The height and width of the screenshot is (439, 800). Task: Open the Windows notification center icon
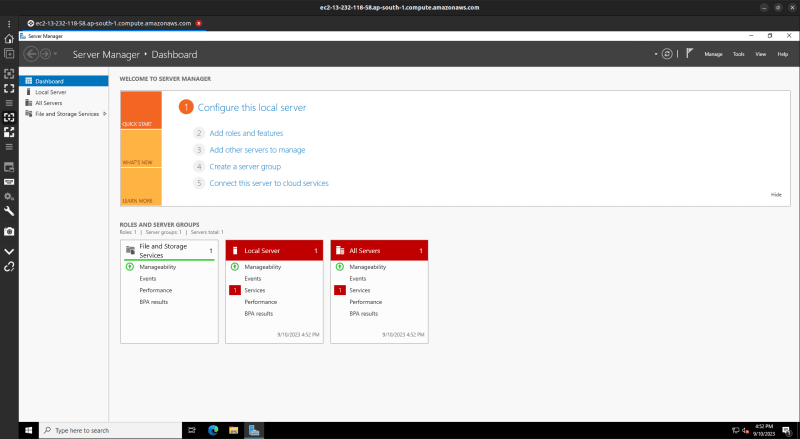[x=787, y=431]
